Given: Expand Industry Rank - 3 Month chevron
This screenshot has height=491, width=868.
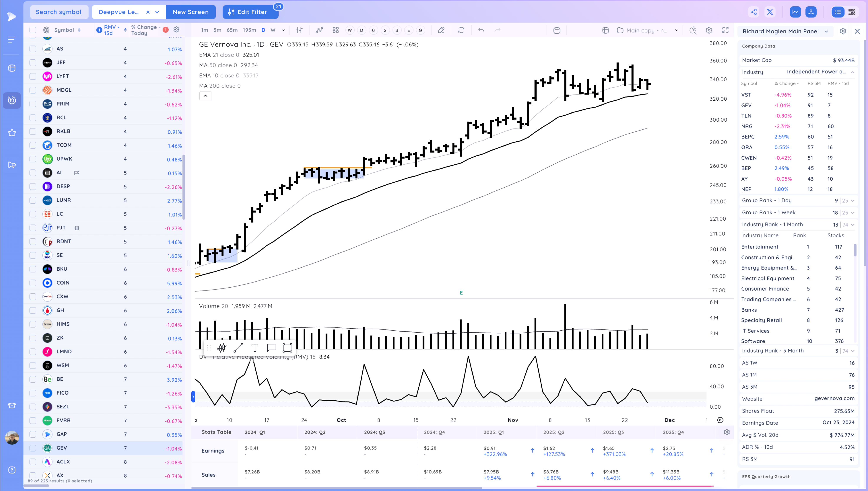Looking at the screenshot, I should pos(853,351).
